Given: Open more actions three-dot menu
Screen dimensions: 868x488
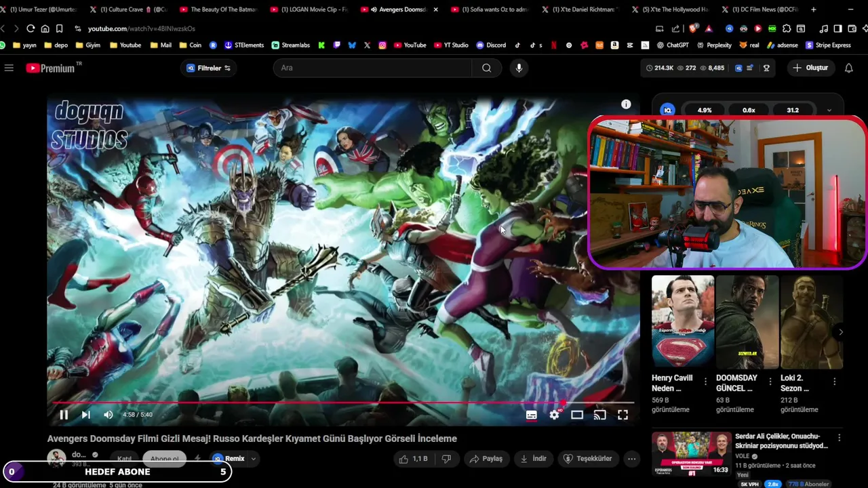Looking at the screenshot, I should tap(631, 459).
